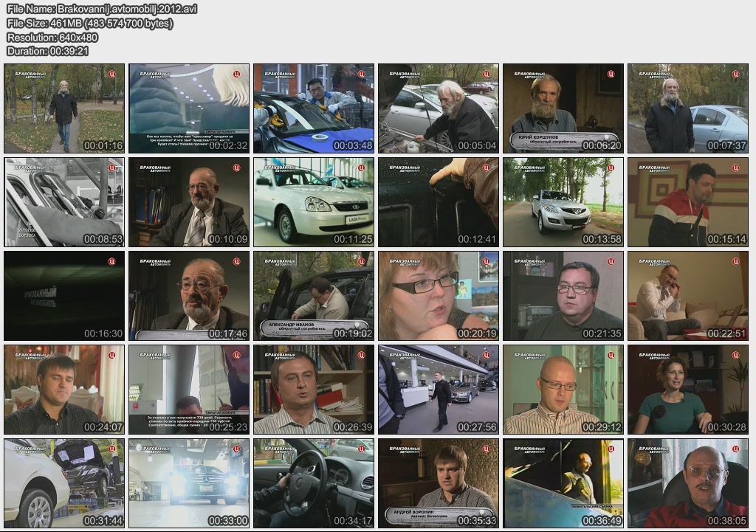Click the steering wheel thumbnail at 00:34:17

point(313,483)
